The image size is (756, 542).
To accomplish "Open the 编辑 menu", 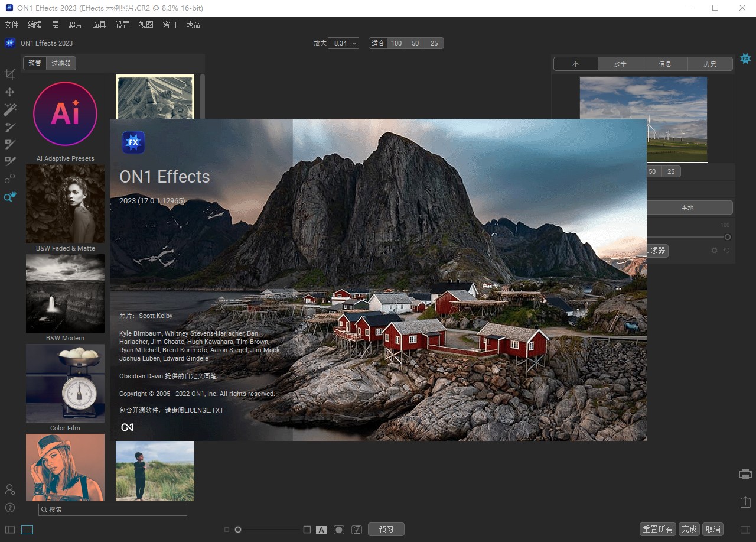I will click(x=35, y=25).
